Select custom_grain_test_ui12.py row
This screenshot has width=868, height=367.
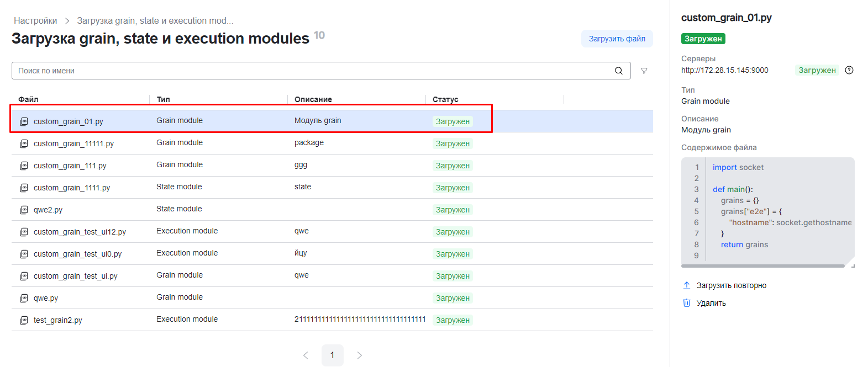pyautogui.click(x=80, y=232)
